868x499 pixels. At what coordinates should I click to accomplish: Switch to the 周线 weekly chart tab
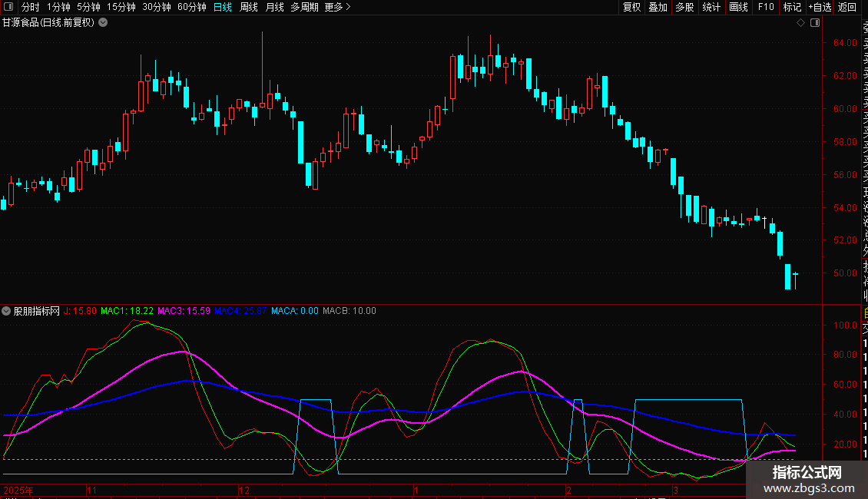pyautogui.click(x=249, y=7)
